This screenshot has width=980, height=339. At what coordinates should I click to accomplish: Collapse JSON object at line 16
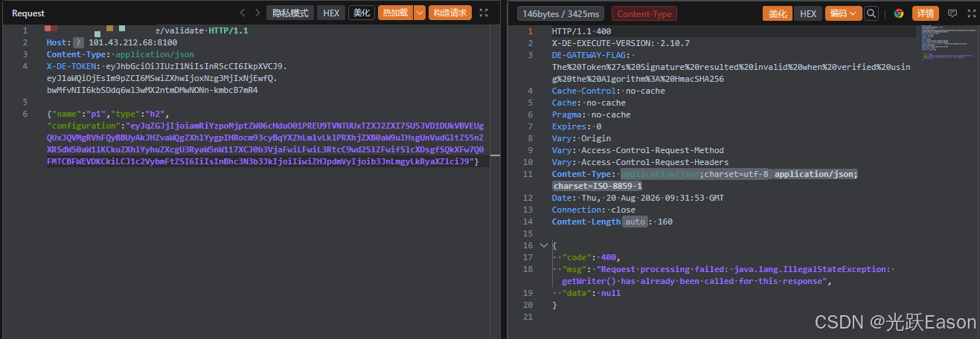click(x=543, y=245)
